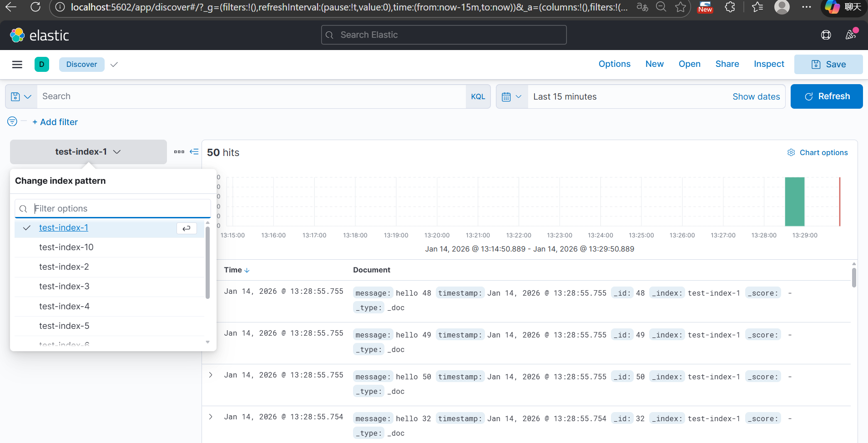
Task: Open browser settings and more menu
Action: point(807,7)
